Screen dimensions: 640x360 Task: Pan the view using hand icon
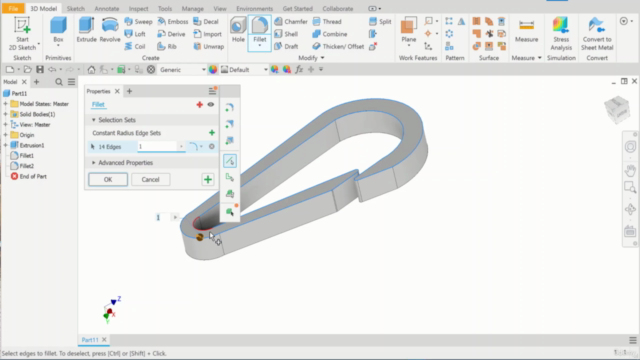tap(630, 170)
